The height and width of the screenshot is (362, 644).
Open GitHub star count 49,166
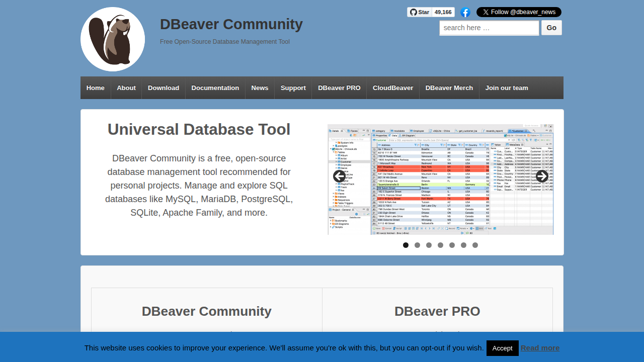tap(443, 12)
